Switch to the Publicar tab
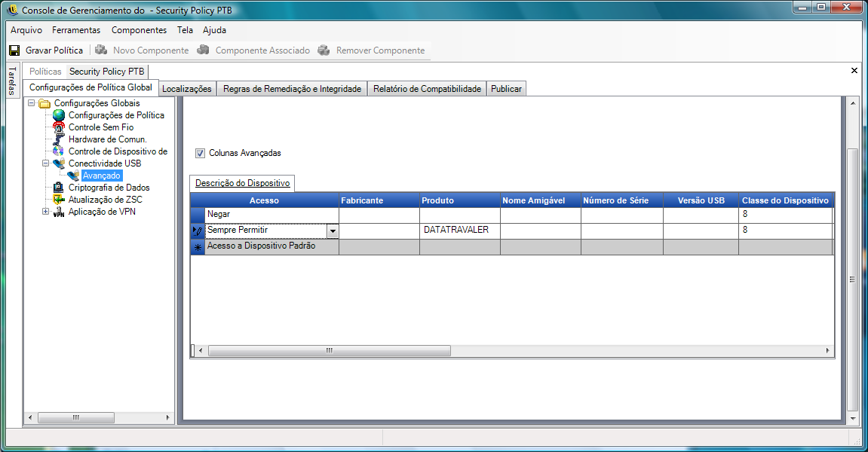868x452 pixels. 506,89
